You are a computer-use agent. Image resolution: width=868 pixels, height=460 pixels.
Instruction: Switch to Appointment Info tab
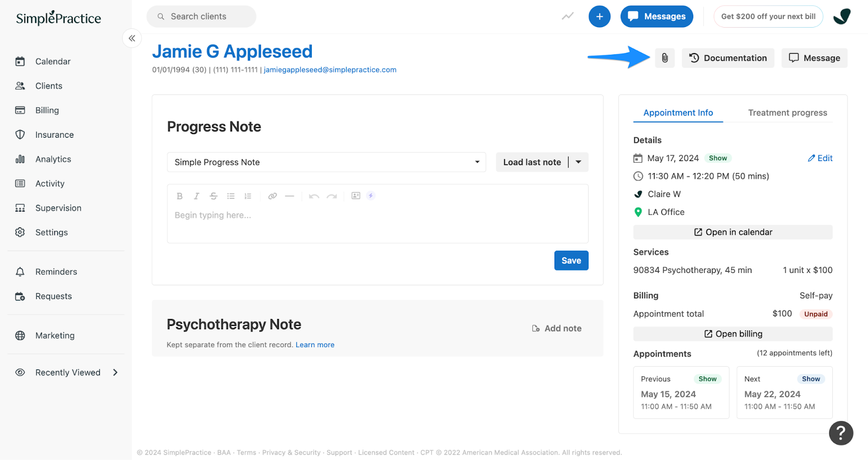[678, 113]
